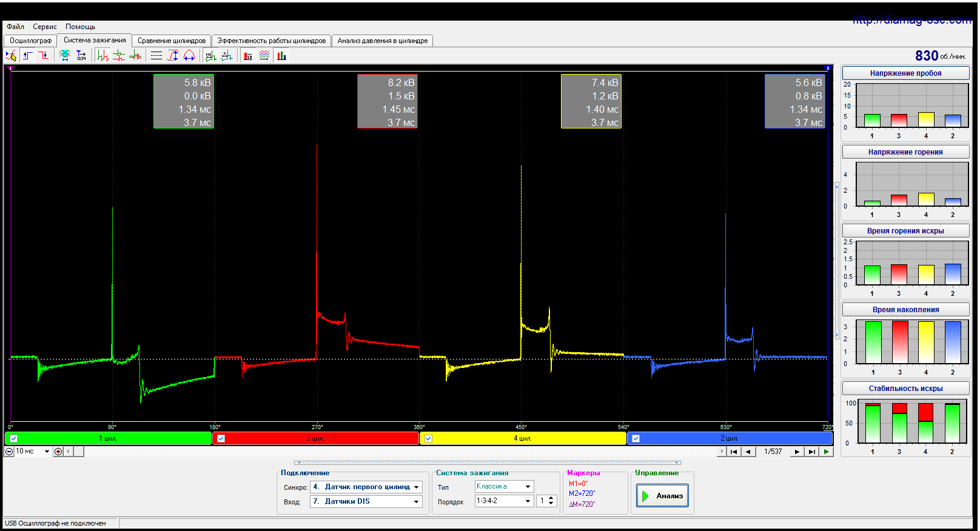
Task: Uncheck the cylinder 3 checkbox
Action: click(221, 438)
